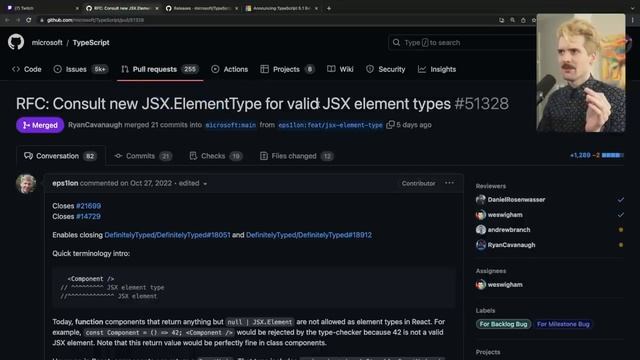Viewport: 640px width, 360px height.
Task: Open the microsoft:main base branch link
Action: pyautogui.click(x=231, y=125)
